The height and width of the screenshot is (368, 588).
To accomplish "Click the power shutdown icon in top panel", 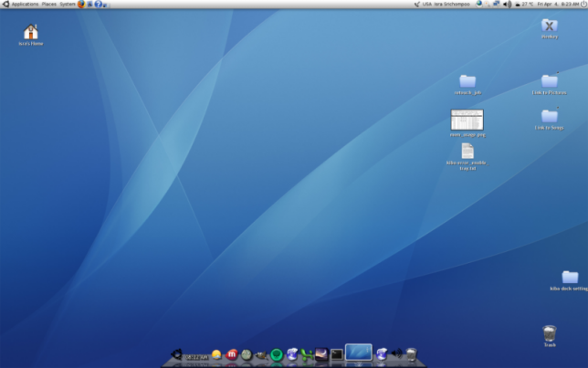I will [583, 5].
